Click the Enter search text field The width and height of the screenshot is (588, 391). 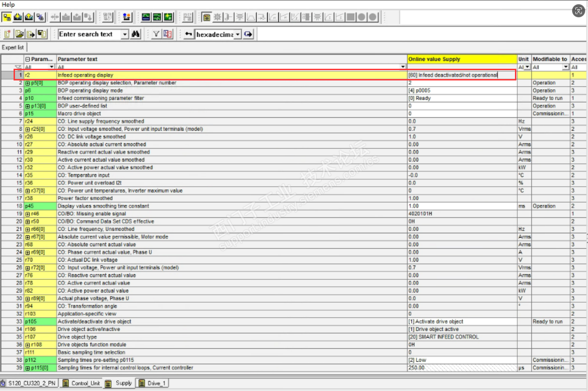[x=89, y=34]
